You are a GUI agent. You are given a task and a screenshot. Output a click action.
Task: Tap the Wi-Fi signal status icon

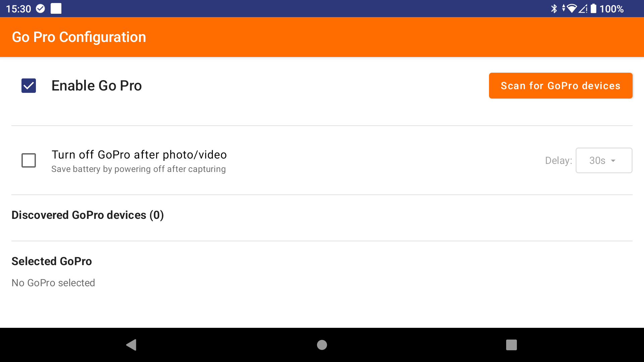[571, 9]
